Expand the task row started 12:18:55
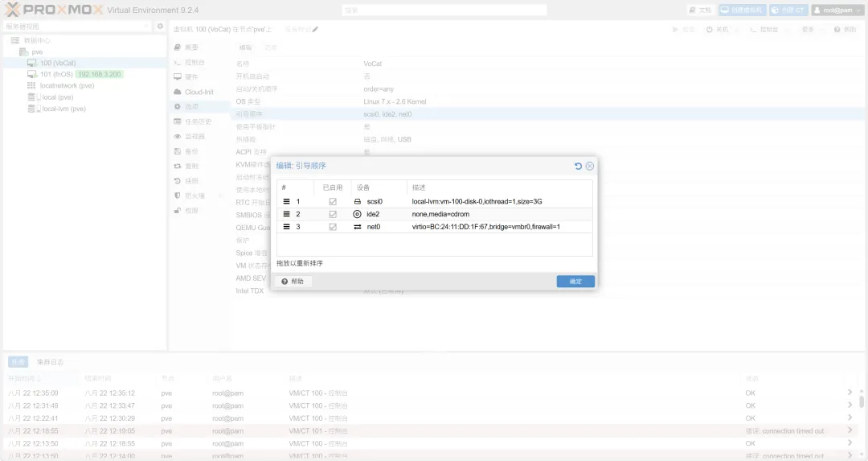This screenshot has height=461, width=868. pos(850,430)
